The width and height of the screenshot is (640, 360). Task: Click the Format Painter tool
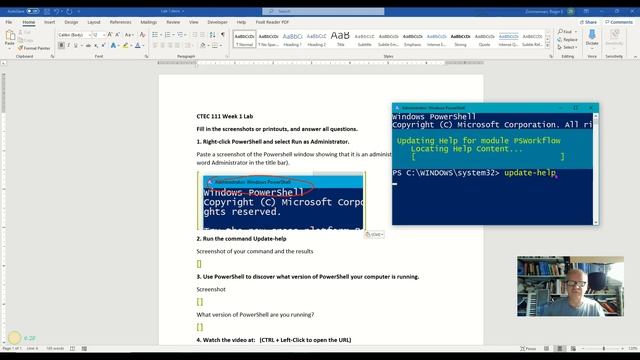point(34,48)
